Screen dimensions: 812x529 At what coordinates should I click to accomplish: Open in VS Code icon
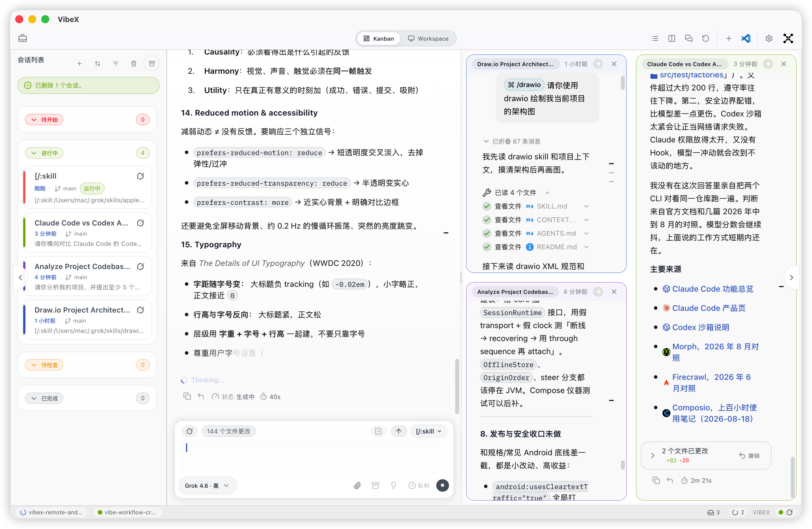tap(746, 38)
